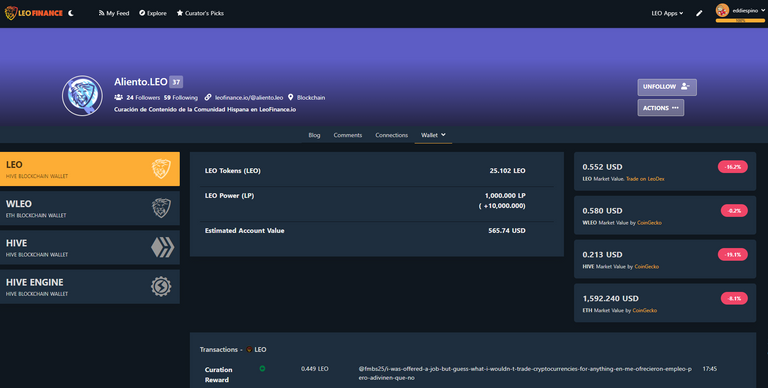Click the 25.102 LEO balance

pyautogui.click(x=507, y=171)
